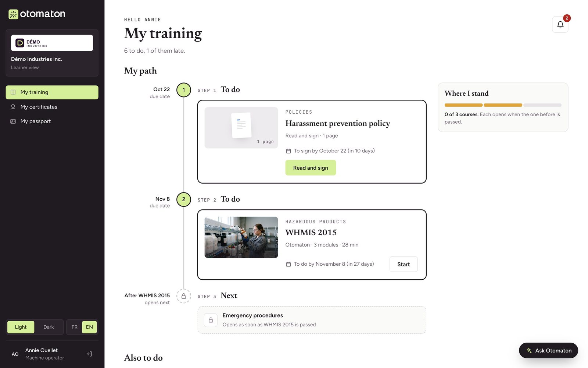Click "0 of 3 courses." text
The height and width of the screenshot is (368, 588).
(x=462, y=114)
